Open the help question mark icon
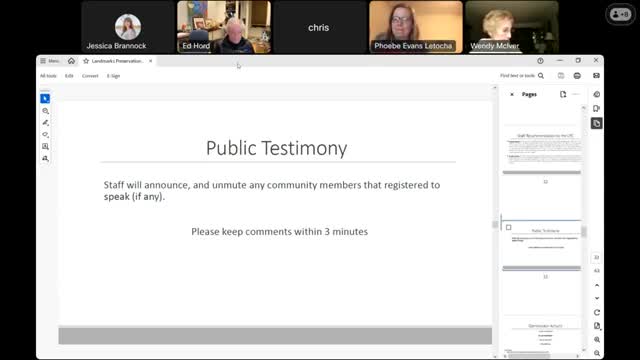This screenshot has height=360, width=640. coord(540,61)
